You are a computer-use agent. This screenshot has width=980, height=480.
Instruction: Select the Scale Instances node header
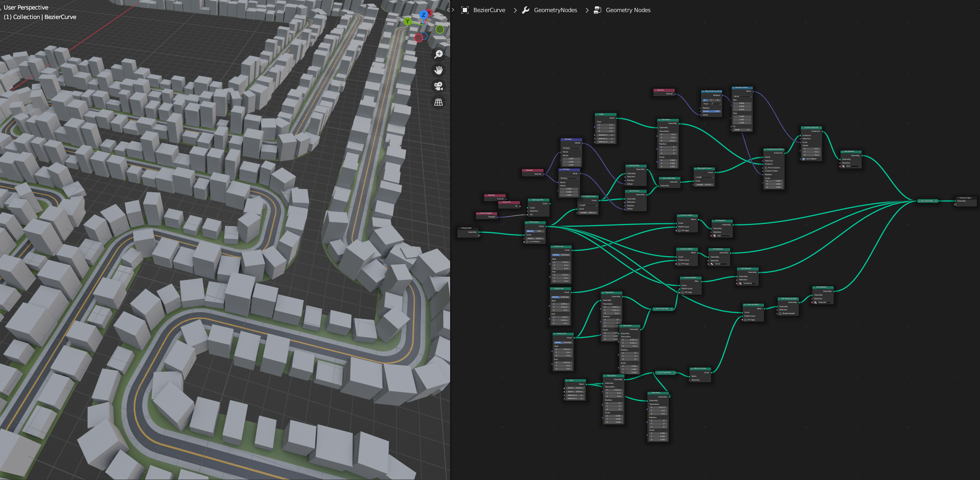coord(811,128)
